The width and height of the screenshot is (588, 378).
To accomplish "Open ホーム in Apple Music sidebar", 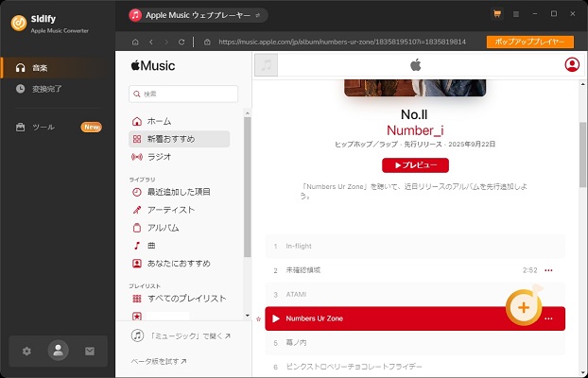I will [180, 121].
